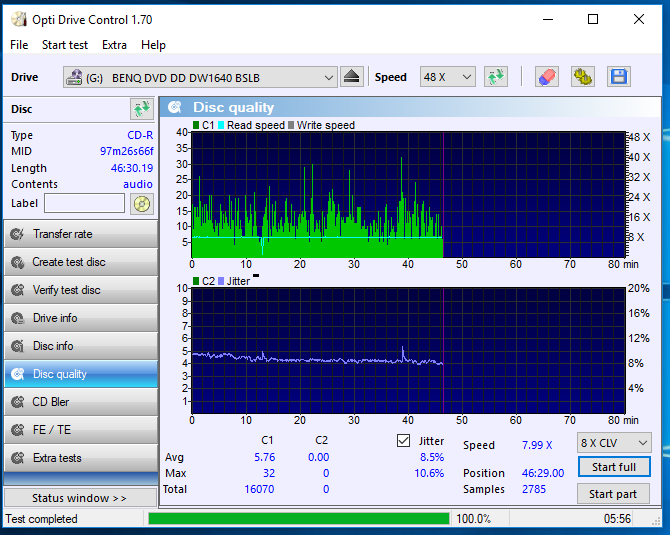
Task: Click the Disc info icon
Action: (x=18, y=346)
